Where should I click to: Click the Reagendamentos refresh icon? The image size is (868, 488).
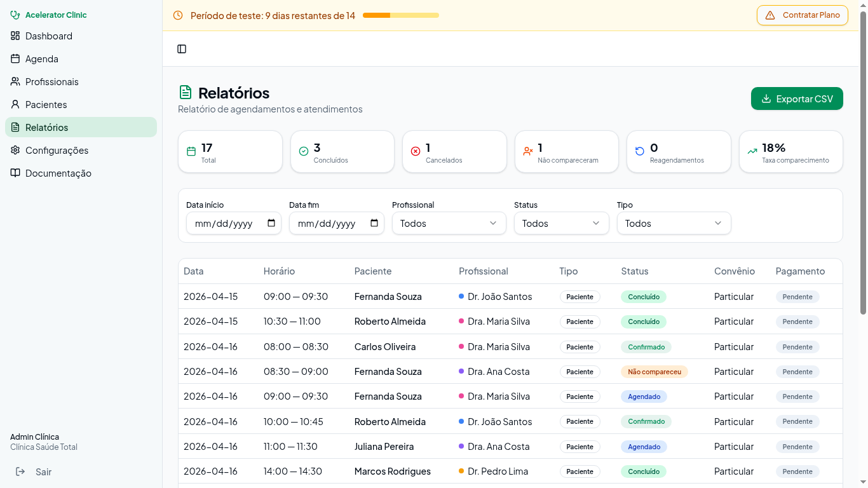click(x=640, y=151)
